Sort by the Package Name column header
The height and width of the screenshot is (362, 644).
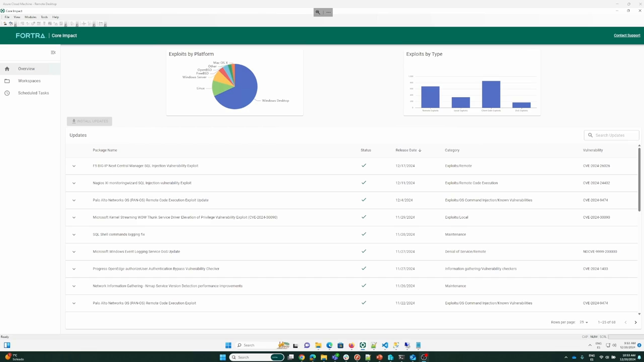[x=105, y=150]
